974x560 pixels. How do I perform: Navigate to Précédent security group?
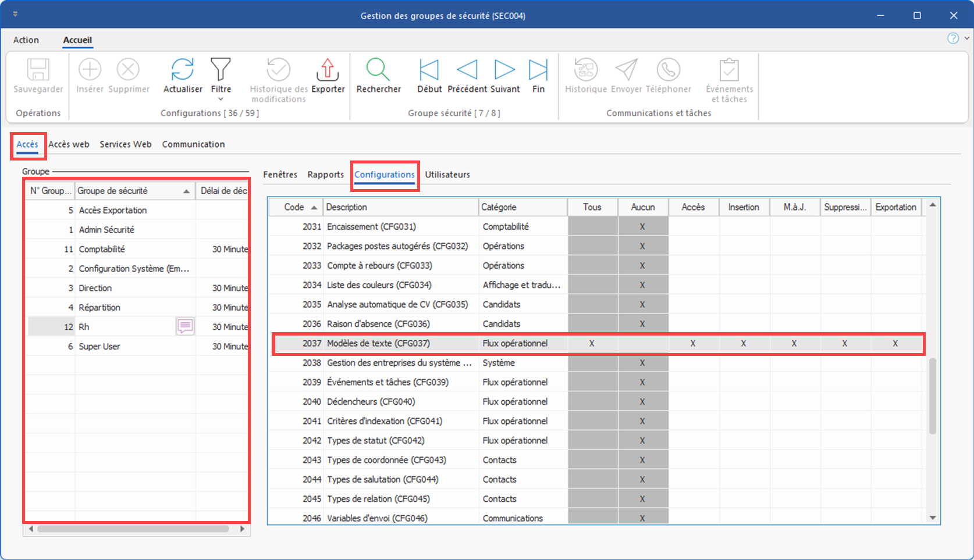click(467, 70)
